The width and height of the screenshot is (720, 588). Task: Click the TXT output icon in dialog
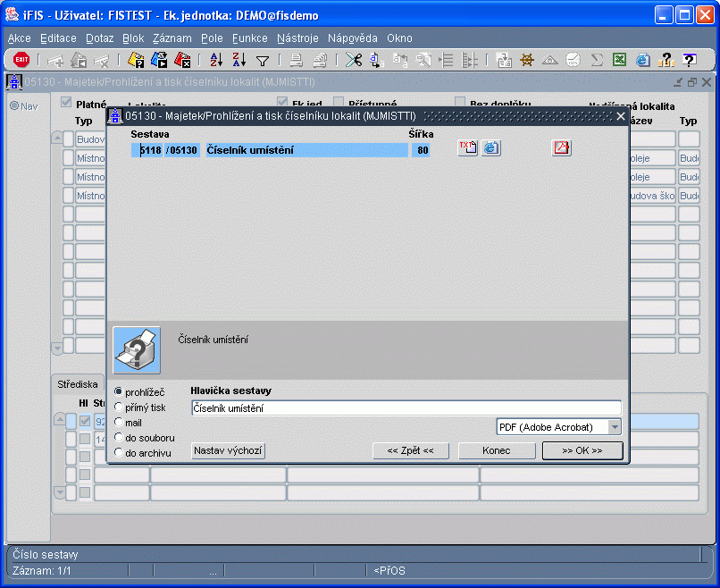pos(467,148)
